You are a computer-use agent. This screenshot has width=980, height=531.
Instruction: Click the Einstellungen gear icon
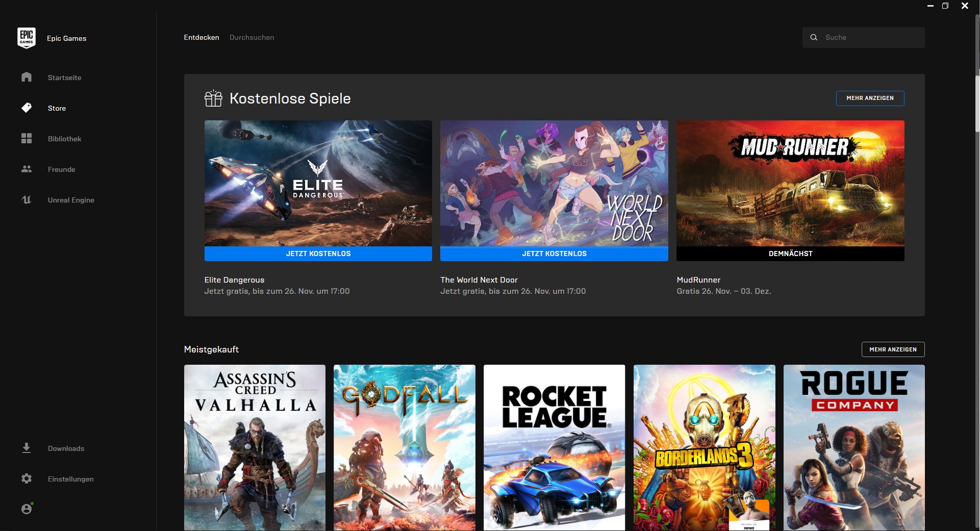(x=27, y=478)
